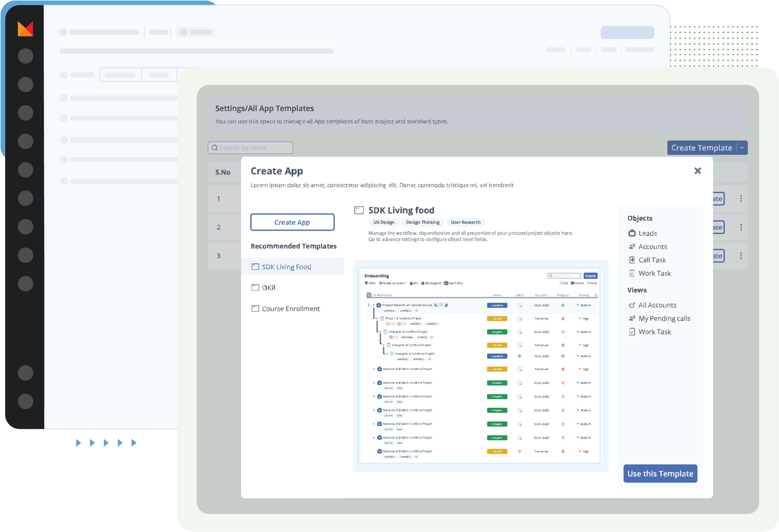This screenshot has width=779, height=532.
Task: Click the Create App button
Action: tap(292, 222)
